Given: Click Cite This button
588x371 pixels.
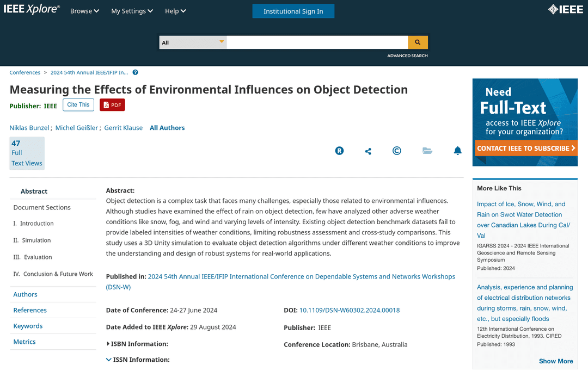Looking at the screenshot, I should (x=78, y=104).
